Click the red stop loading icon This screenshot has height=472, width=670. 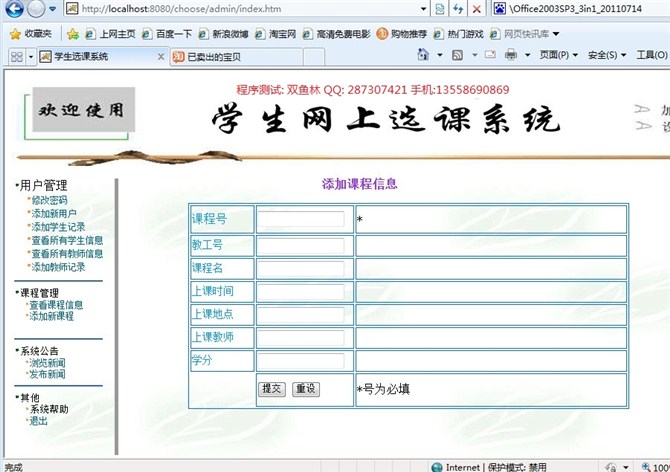(476, 9)
